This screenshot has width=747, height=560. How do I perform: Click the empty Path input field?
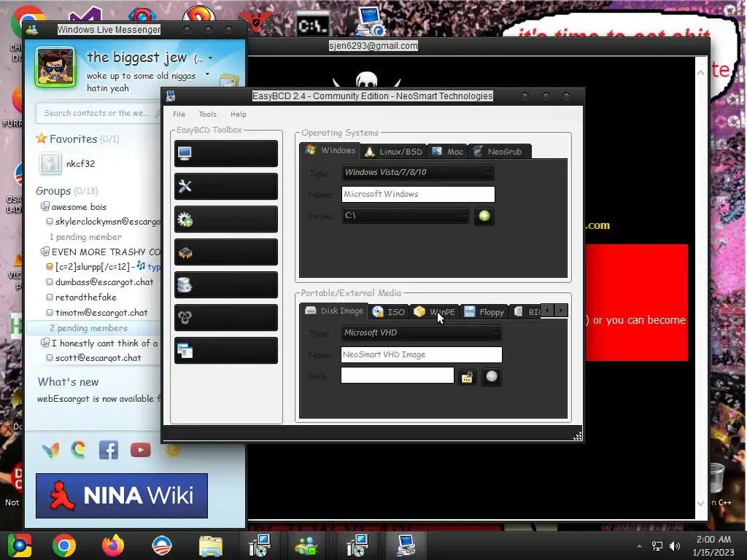[x=398, y=376]
